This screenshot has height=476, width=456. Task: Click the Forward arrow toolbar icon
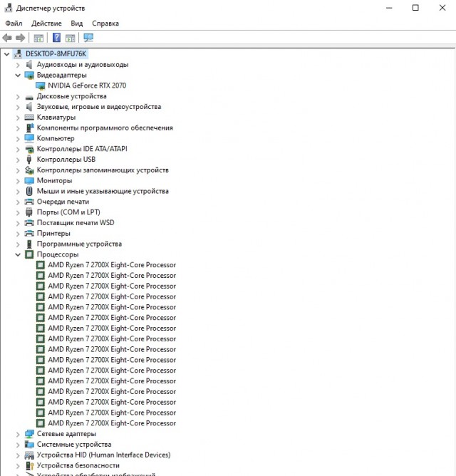[x=20, y=38]
